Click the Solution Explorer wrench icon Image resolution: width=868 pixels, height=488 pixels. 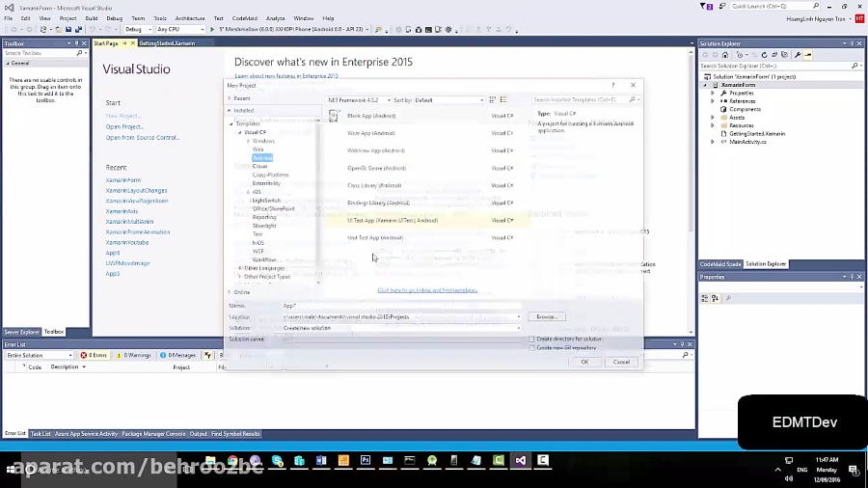798,55
